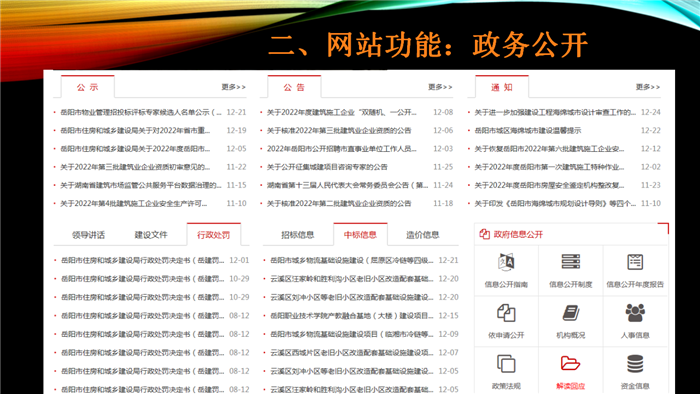Select the 中标信息 tab

pyautogui.click(x=360, y=235)
